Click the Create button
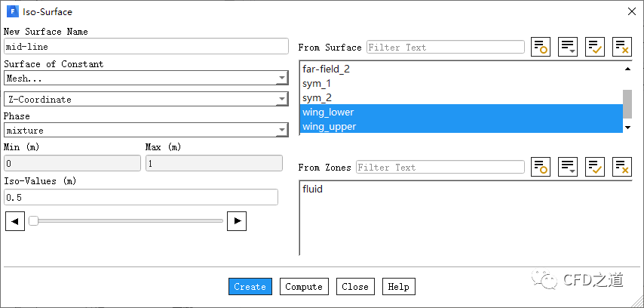Image resolution: width=644 pixels, height=308 pixels. (250, 287)
